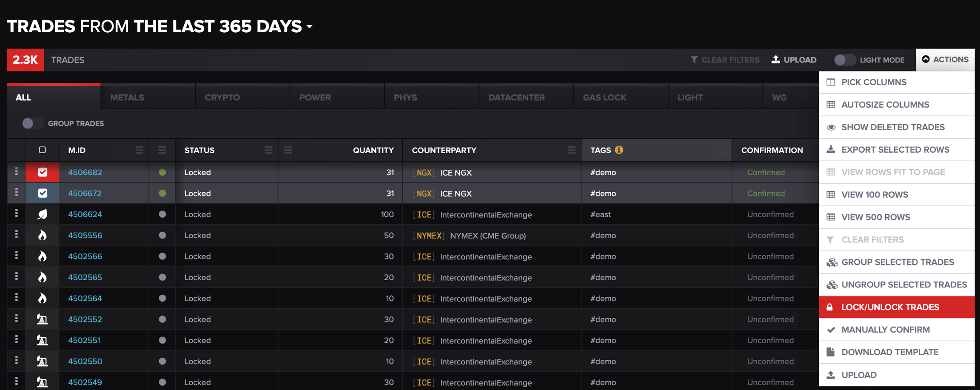Click the gas flame icon beside trade 4505556
Screen dimensions: 980x390
tap(42, 235)
